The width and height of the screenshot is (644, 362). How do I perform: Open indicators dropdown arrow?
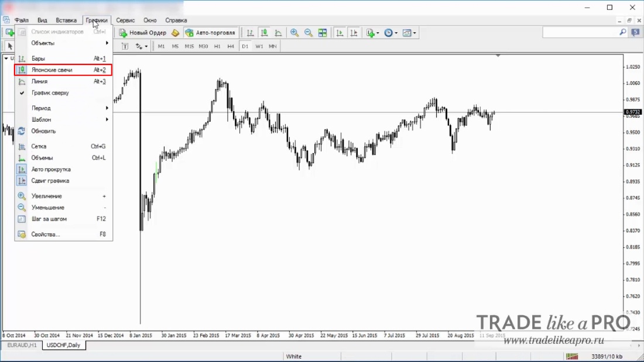click(x=378, y=33)
